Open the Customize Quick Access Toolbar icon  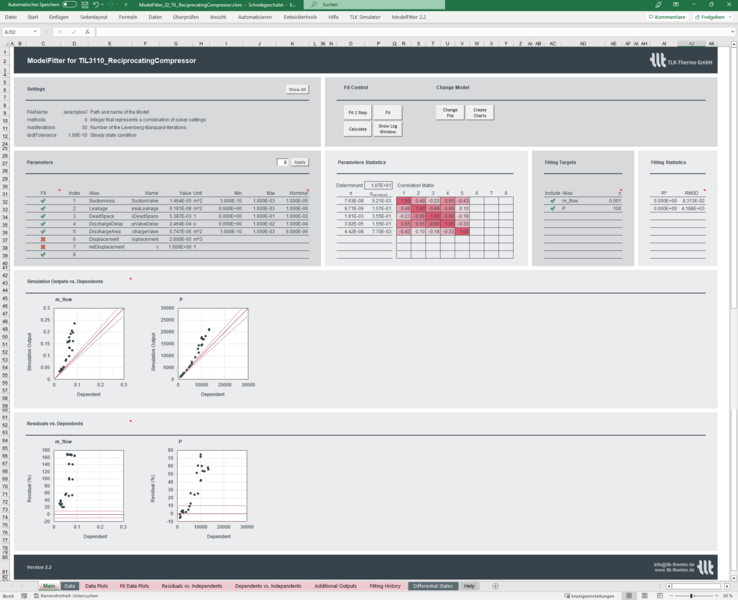(126, 4)
